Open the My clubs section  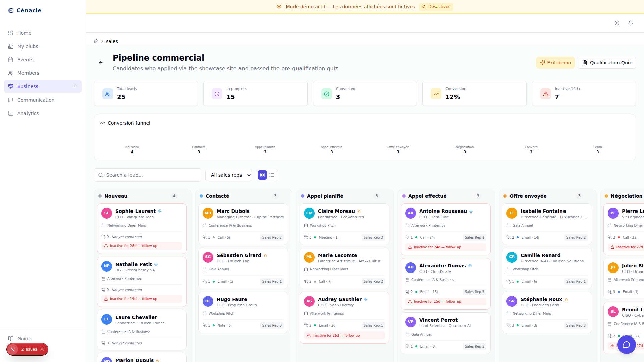click(28, 46)
